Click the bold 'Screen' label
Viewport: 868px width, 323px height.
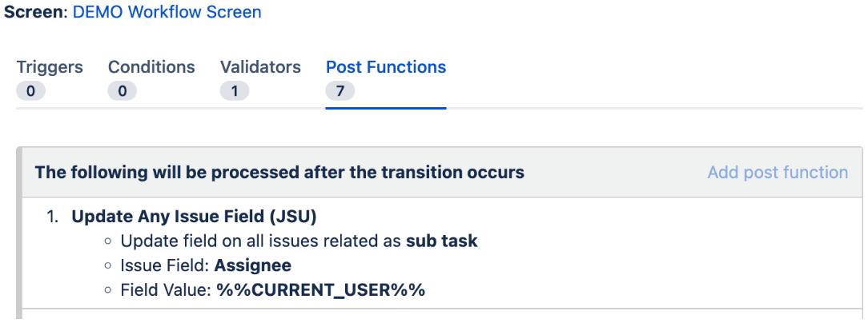pyautogui.click(x=34, y=12)
